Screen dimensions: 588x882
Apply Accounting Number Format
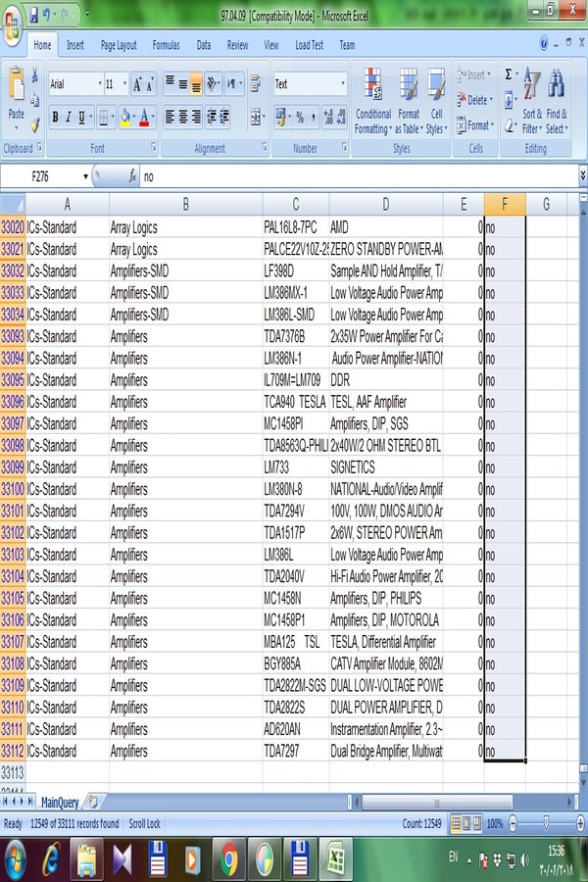280,117
